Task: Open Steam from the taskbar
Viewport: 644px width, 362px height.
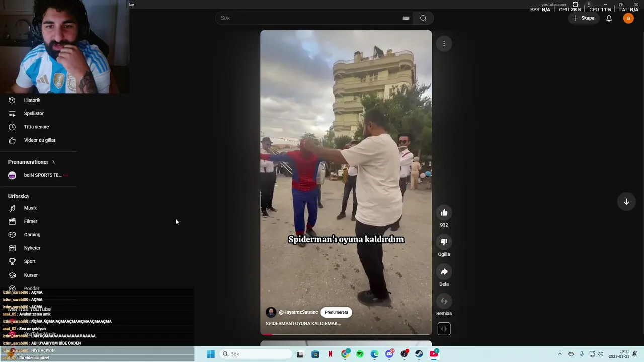Action: pyautogui.click(x=419, y=354)
